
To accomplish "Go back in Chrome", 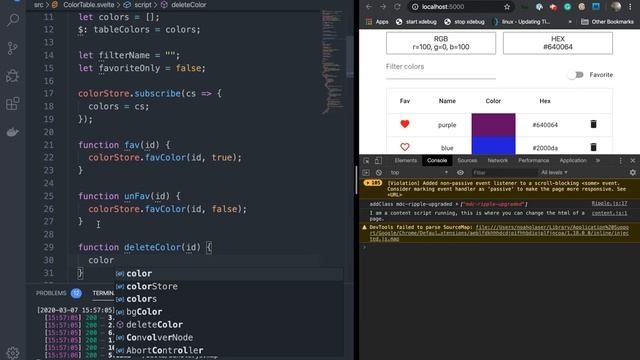I will click(x=369, y=7).
